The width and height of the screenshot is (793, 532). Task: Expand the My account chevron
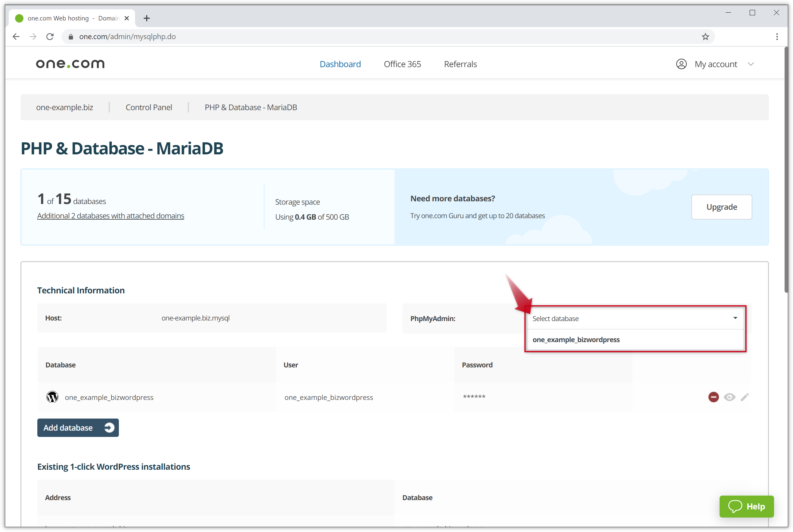pos(751,64)
